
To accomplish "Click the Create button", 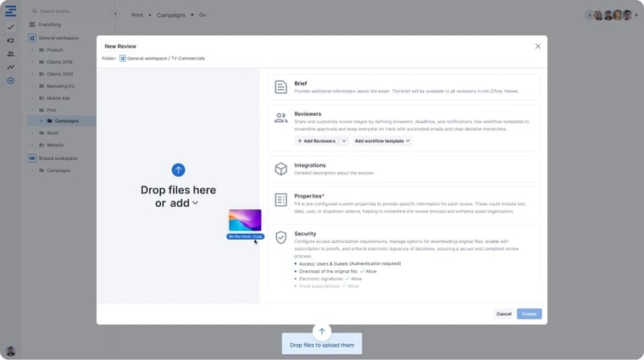I will click(529, 313).
